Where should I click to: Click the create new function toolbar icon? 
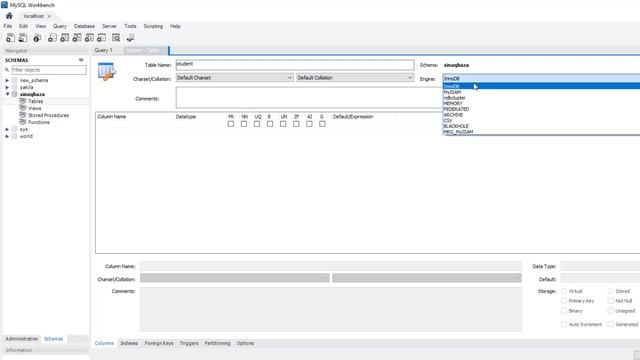101,38
